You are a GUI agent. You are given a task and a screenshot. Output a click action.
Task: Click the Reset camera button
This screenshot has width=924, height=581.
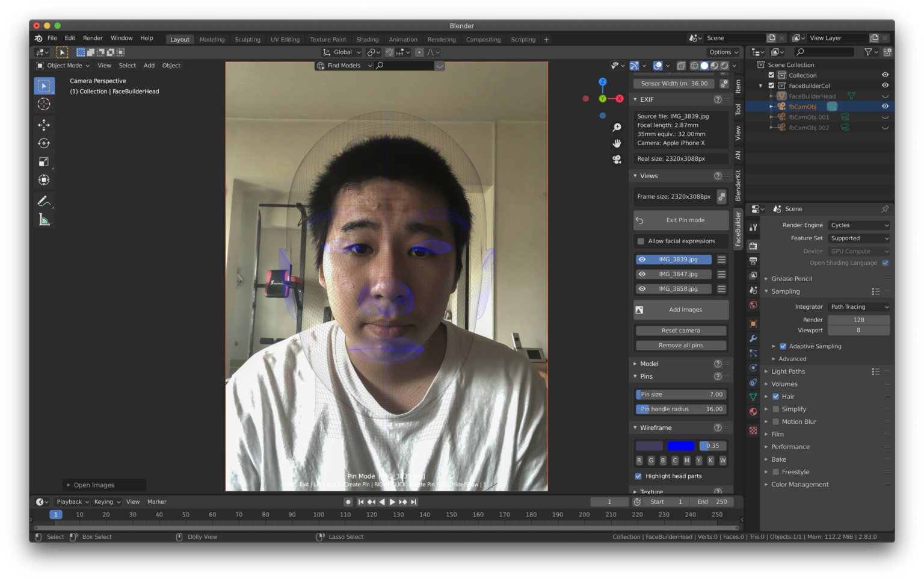[681, 331]
